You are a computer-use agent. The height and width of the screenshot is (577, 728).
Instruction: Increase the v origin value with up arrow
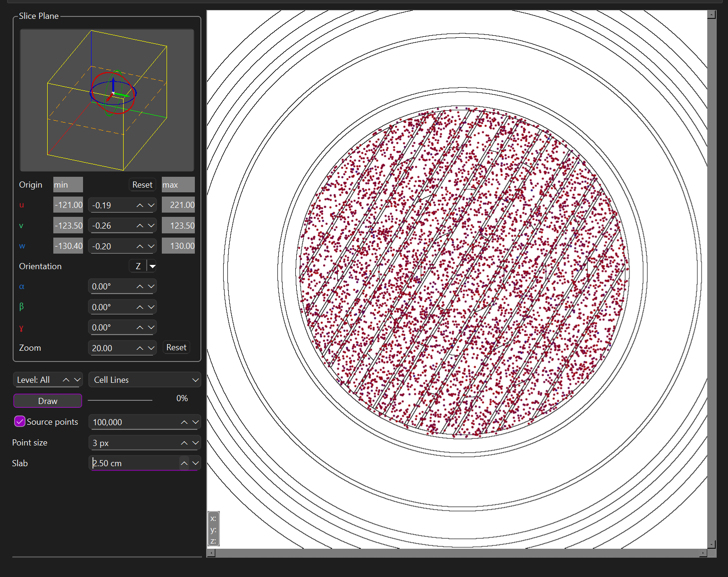click(140, 226)
